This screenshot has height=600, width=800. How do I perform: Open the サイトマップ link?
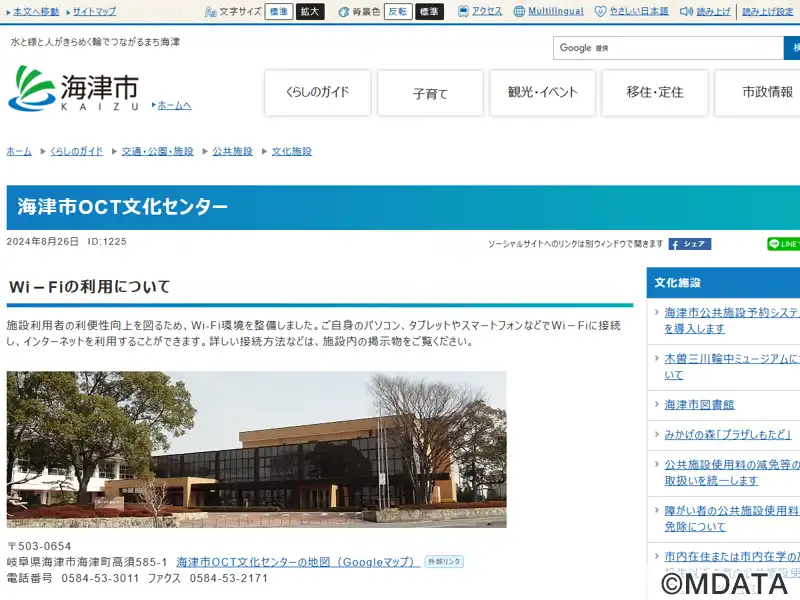94,11
